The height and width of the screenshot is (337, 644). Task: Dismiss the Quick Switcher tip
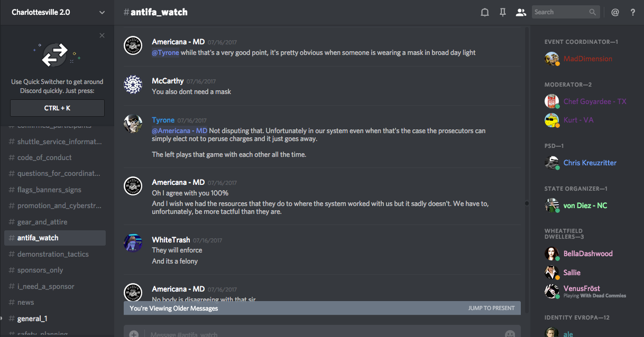[x=102, y=36]
